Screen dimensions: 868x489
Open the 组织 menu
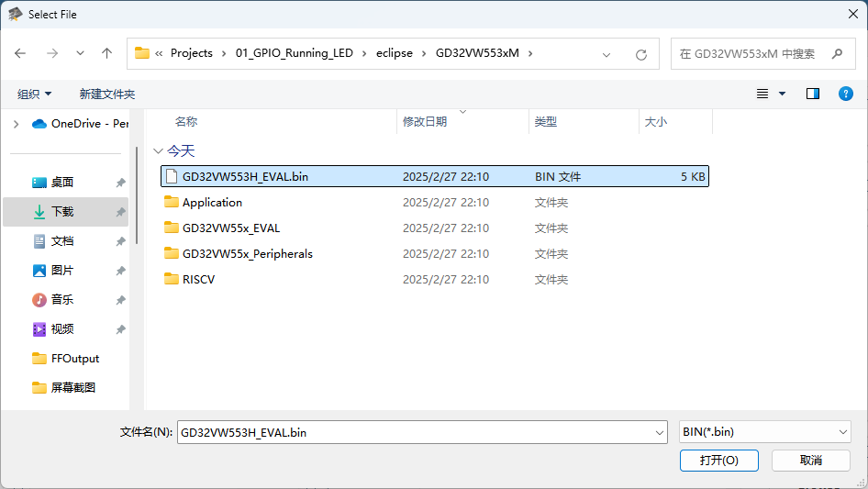pos(34,94)
